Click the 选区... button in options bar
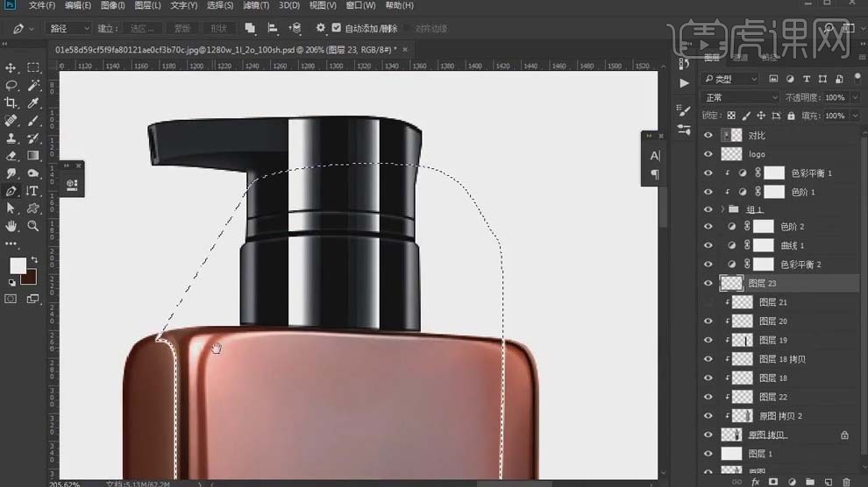The width and height of the screenshot is (868, 487). [141, 28]
